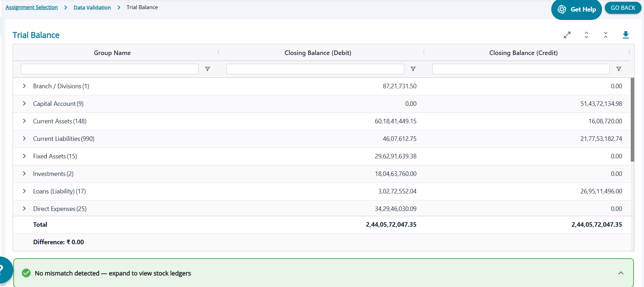Click the Total row label
644x287 pixels.
click(40, 225)
